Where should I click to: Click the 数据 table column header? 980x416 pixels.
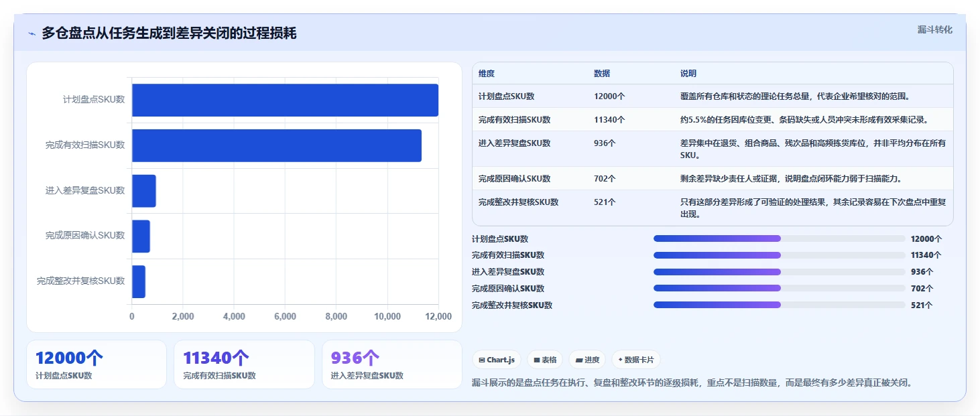tap(602, 74)
